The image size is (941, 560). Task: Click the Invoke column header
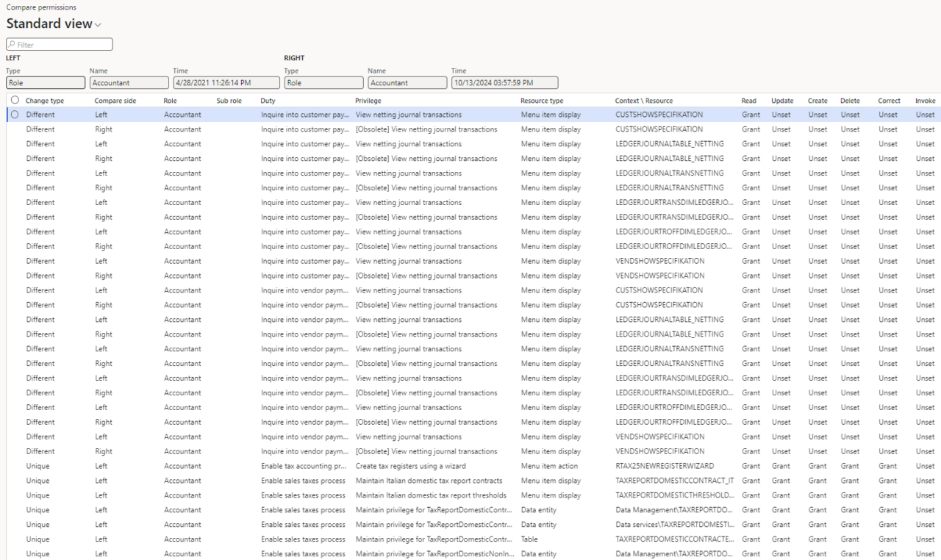[x=926, y=101]
